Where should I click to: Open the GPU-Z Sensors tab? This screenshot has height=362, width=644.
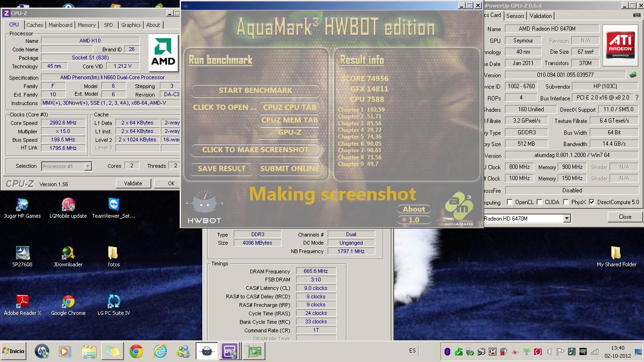515,16
